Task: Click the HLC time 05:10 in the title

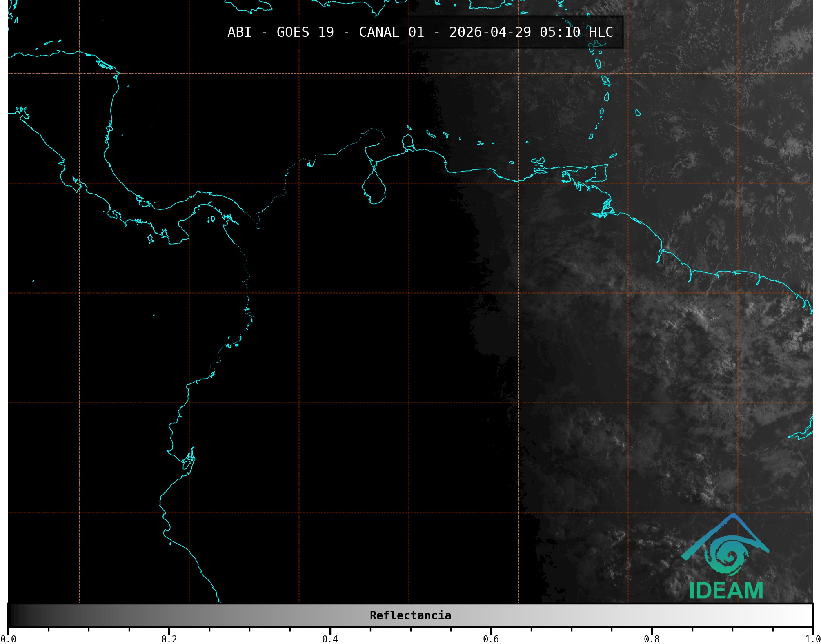Action: (x=560, y=32)
